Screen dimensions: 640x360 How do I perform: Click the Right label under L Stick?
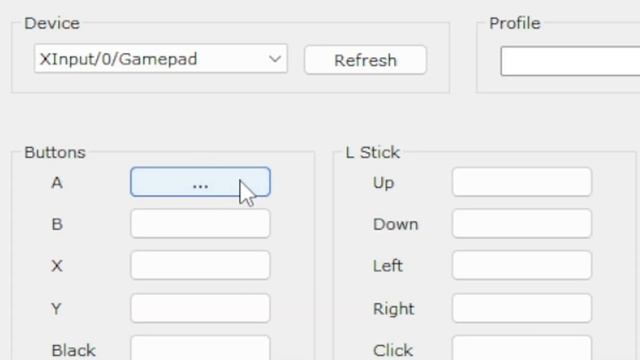[x=393, y=309]
